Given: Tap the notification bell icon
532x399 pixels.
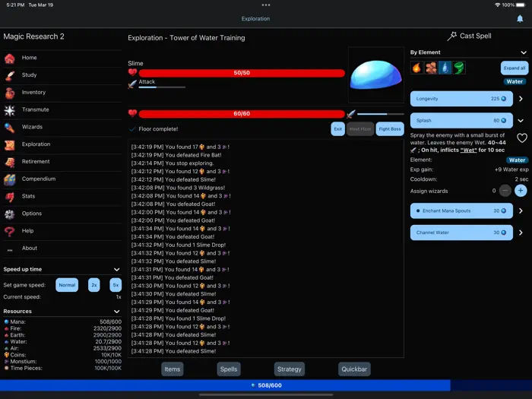Looking at the screenshot, I should (x=520, y=19).
